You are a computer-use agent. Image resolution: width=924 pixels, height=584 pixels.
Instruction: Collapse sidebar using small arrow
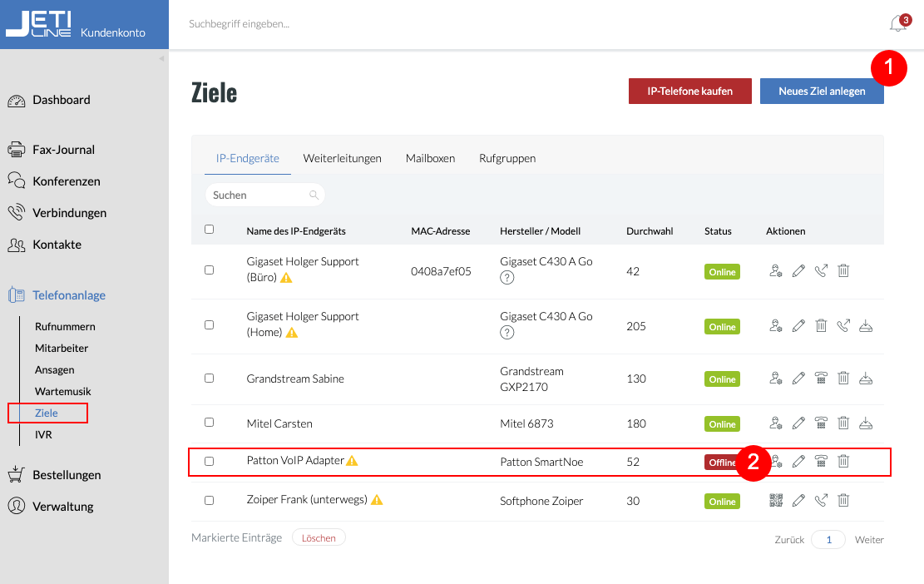pos(161,58)
